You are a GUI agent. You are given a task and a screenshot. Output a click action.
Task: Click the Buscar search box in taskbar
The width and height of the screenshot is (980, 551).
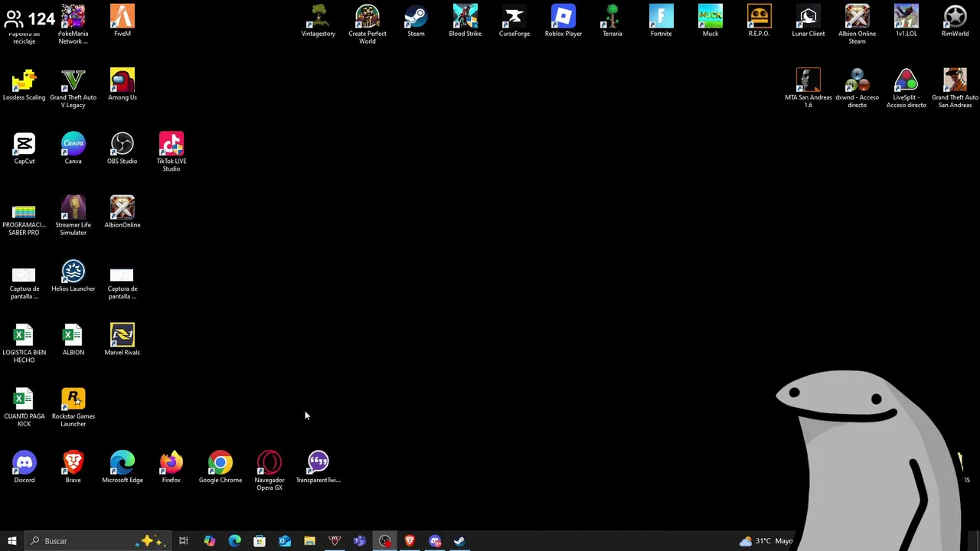tap(98, 541)
